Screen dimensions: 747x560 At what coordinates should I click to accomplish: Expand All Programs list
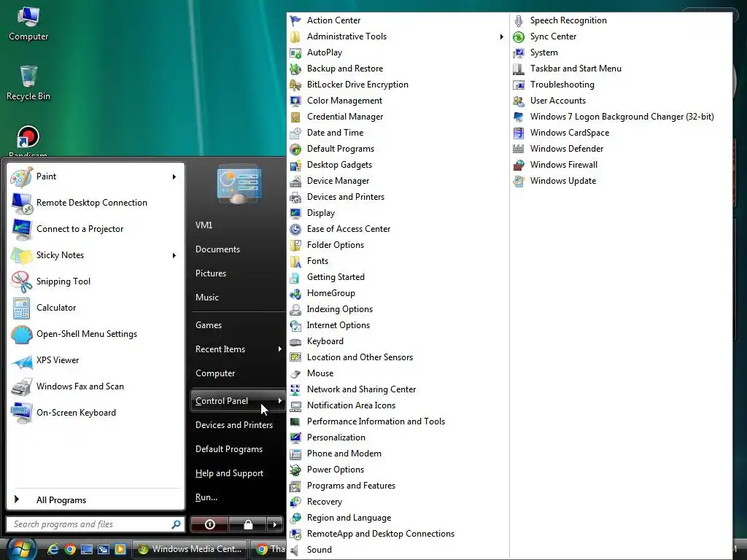click(x=96, y=500)
